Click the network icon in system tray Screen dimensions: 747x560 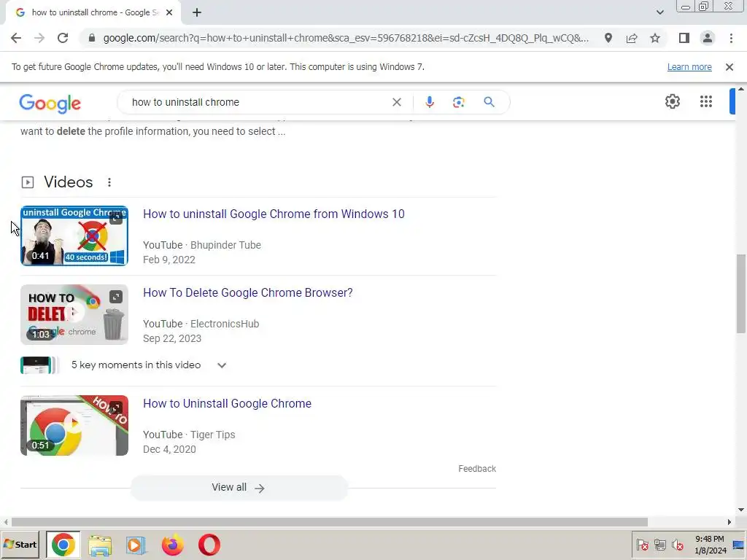coord(659,545)
